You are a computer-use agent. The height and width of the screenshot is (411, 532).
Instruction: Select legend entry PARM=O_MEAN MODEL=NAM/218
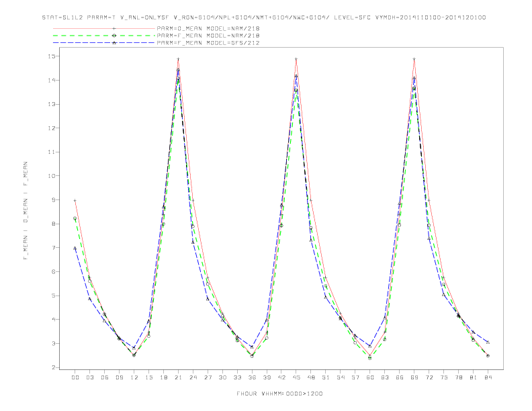tap(208, 28)
